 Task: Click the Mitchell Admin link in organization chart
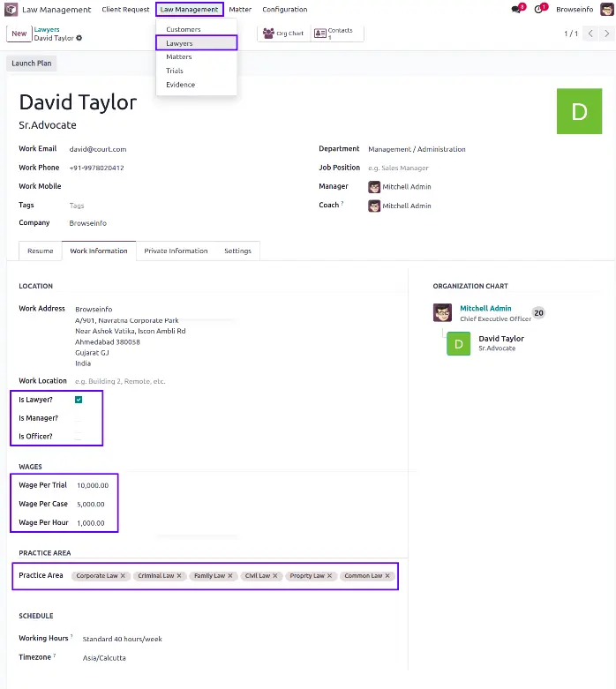point(485,309)
